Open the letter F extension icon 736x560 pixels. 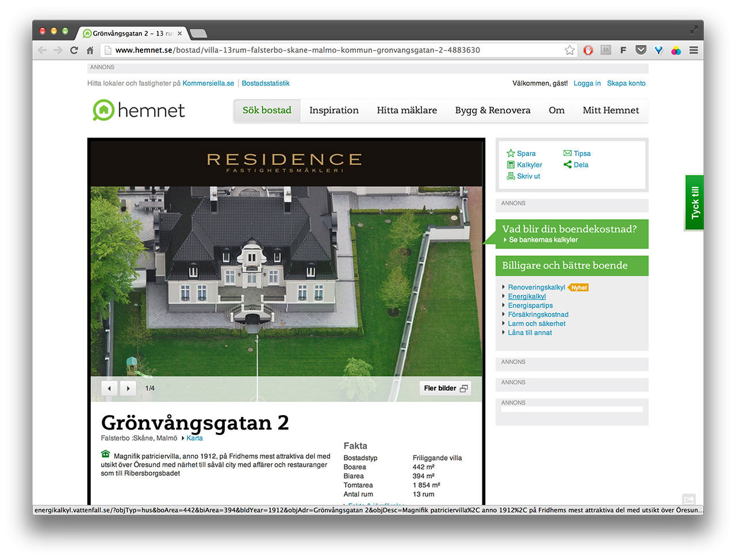click(x=623, y=50)
